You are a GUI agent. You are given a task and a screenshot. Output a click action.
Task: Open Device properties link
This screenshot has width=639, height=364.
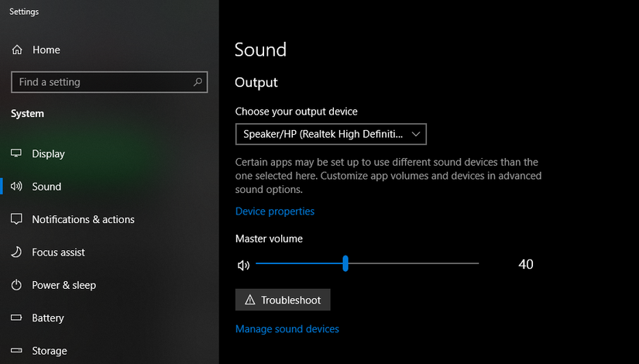[275, 211]
